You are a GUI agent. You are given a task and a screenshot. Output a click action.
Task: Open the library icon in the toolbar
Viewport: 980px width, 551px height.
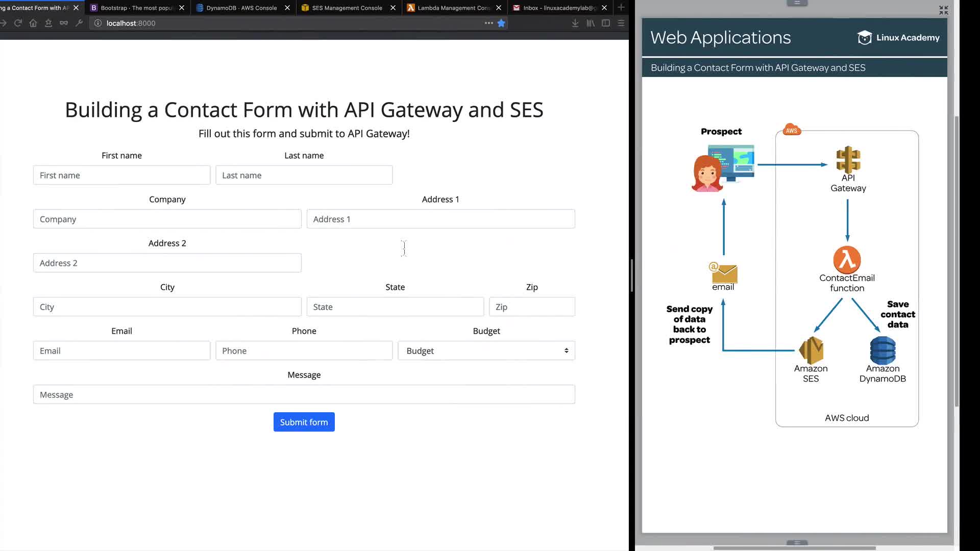[x=591, y=23]
